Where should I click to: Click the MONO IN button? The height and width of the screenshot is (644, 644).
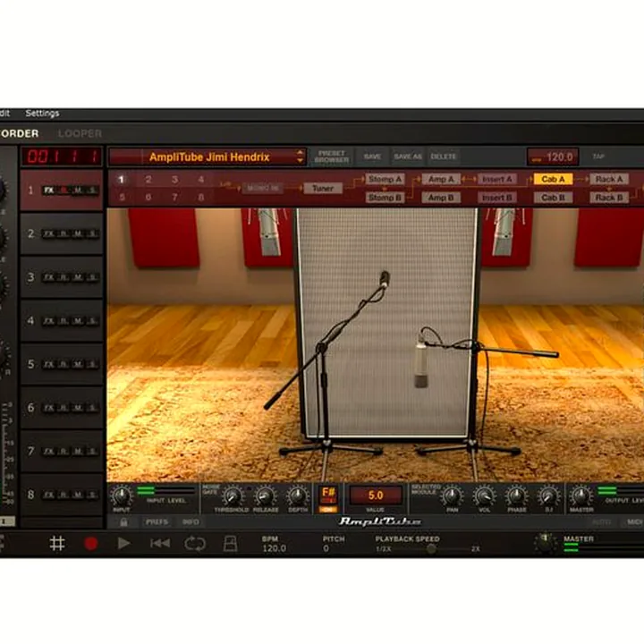point(263,188)
